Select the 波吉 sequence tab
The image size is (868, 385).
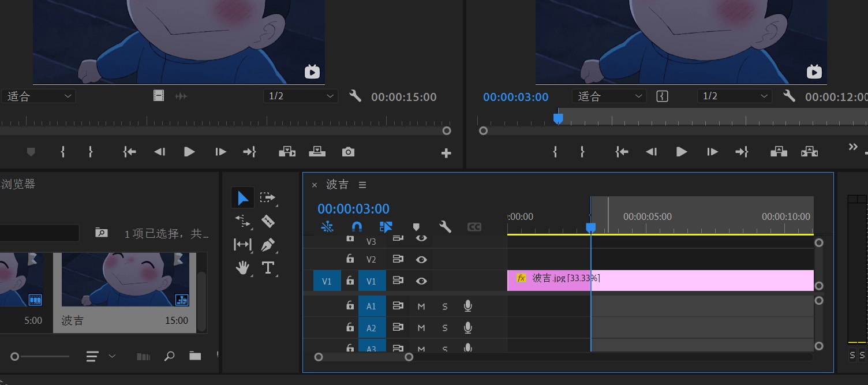coord(338,185)
